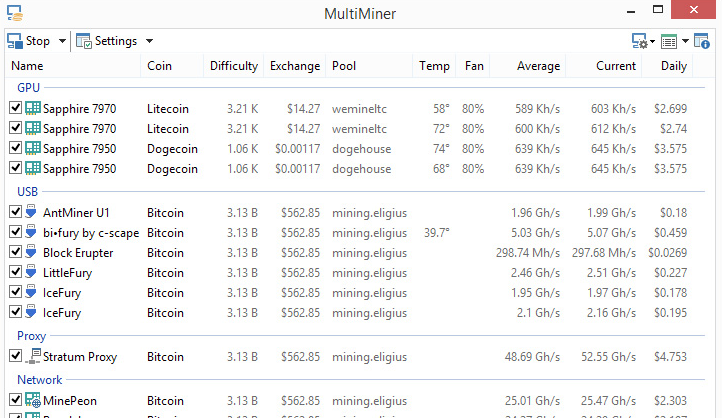
Task: Click the USB icon beside bi•fury by c-scape
Action: [x=31, y=231]
